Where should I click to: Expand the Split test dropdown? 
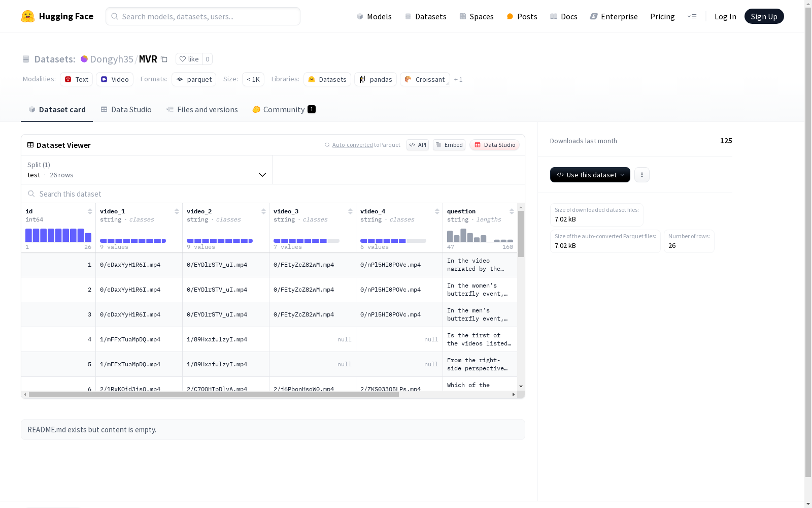point(147,170)
